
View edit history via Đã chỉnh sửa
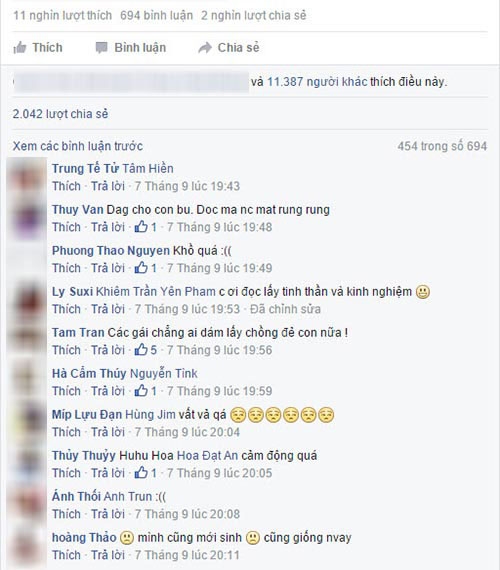(x=285, y=309)
